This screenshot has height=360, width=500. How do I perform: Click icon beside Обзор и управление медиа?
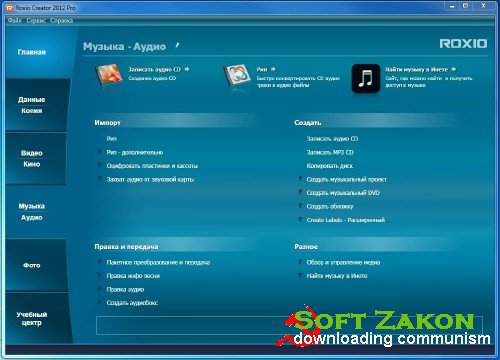(300, 262)
